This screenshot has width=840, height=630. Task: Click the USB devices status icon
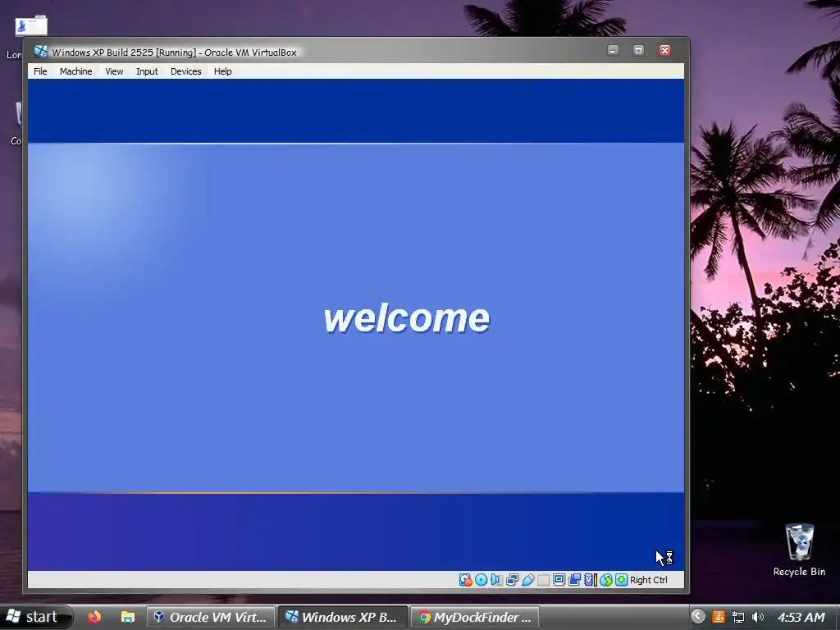point(527,580)
